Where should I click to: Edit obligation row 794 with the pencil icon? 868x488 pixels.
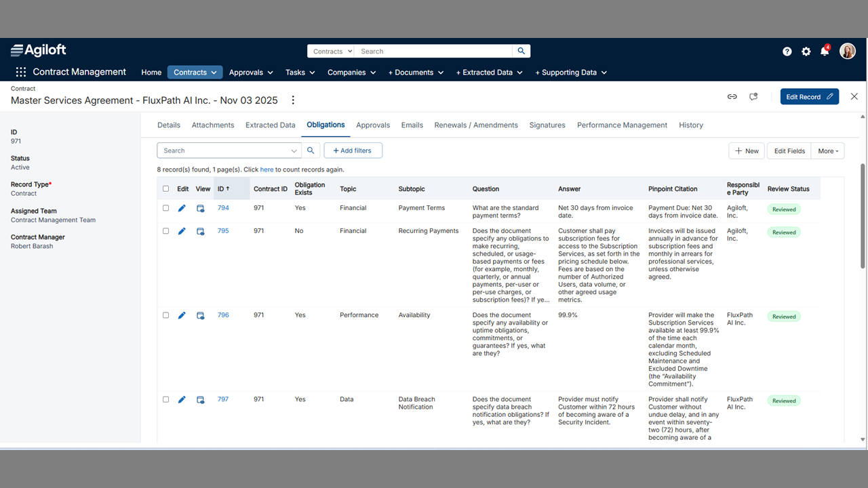(181, 208)
